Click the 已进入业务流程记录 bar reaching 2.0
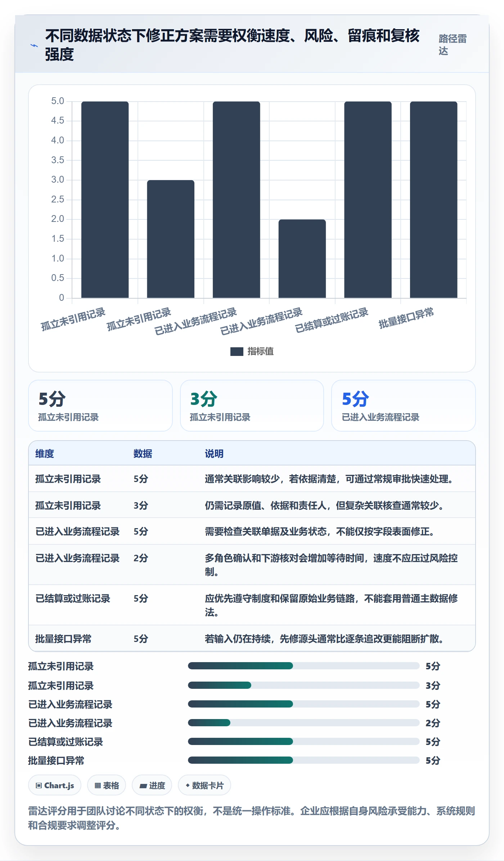Image resolution: width=504 pixels, height=861 pixels. 302,259
